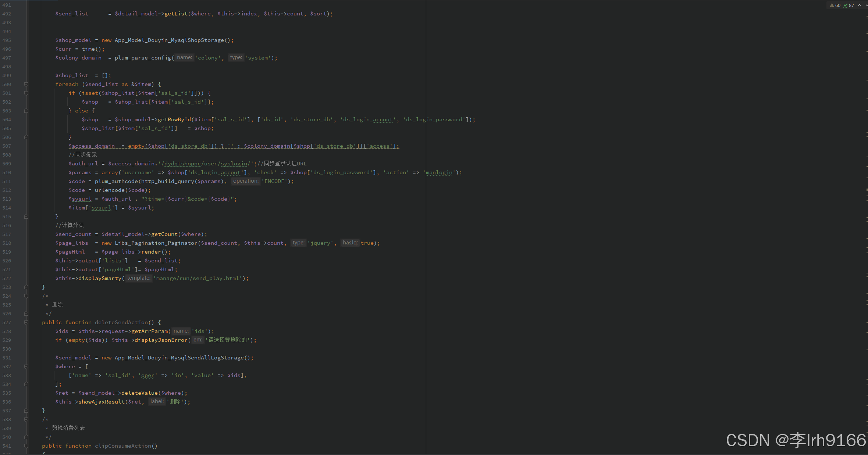Viewport: 868px width, 455px height.
Task: Click the 'operation:' inlay hint on line 511
Action: [246, 181]
